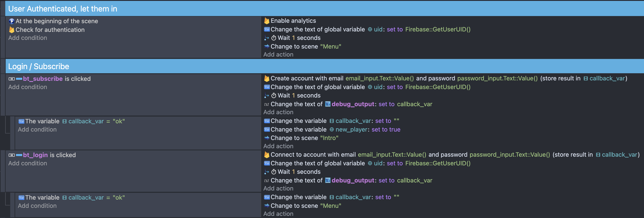The width and height of the screenshot is (644, 218).
Task: Click the Var icon before callback_var equals ok
Action: click(x=22, y=121)
